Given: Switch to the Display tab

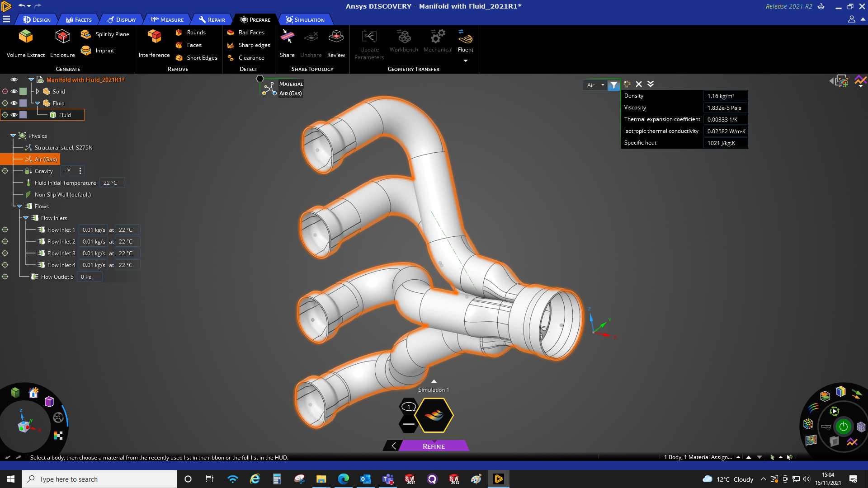Looking at the screenshot, I should click(122, 19).
